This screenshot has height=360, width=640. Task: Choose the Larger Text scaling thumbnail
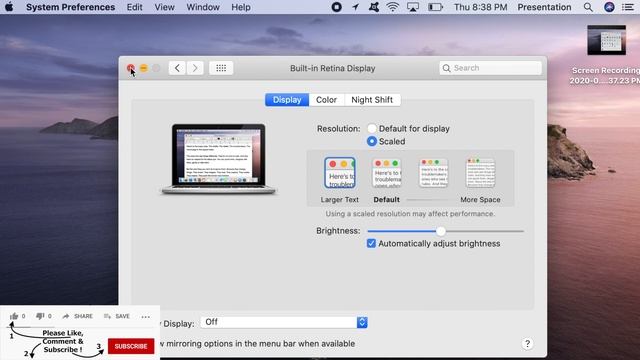pyautogui.click(x=340, y=173)
